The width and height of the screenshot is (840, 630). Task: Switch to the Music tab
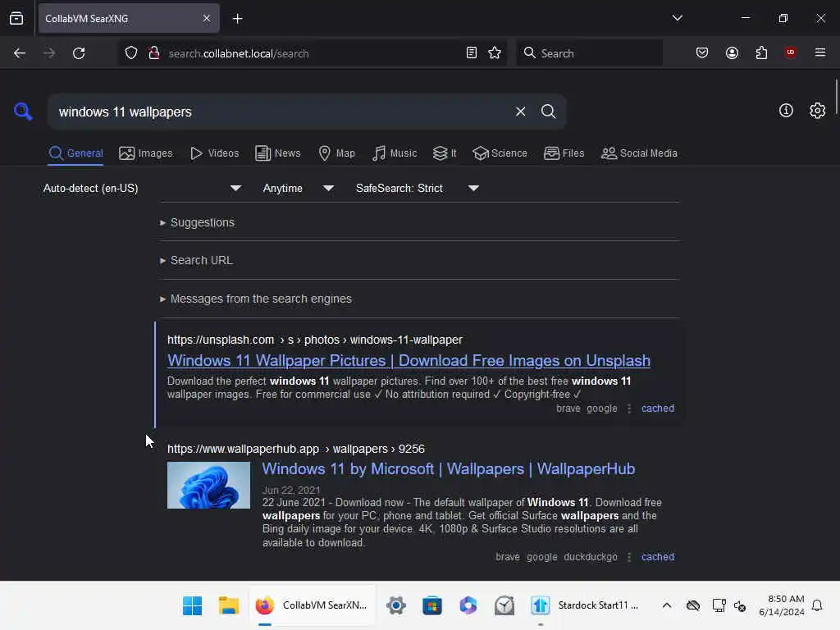pos(395,153)
